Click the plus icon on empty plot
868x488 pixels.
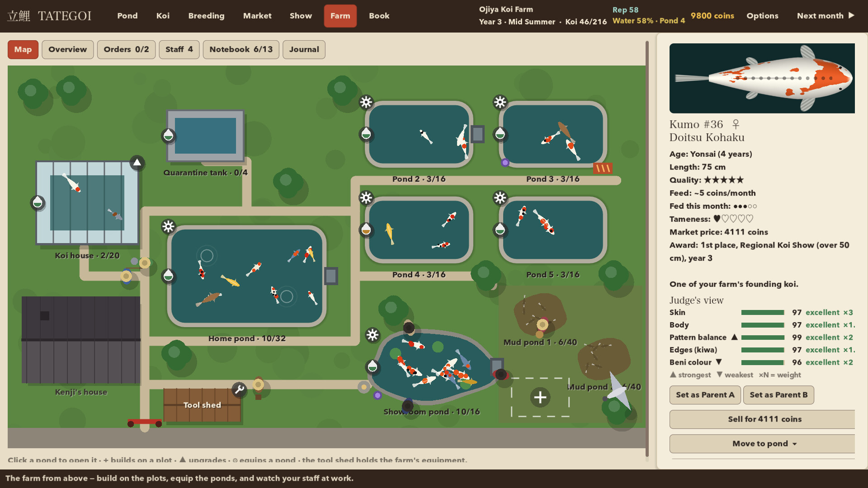(540, 398)
